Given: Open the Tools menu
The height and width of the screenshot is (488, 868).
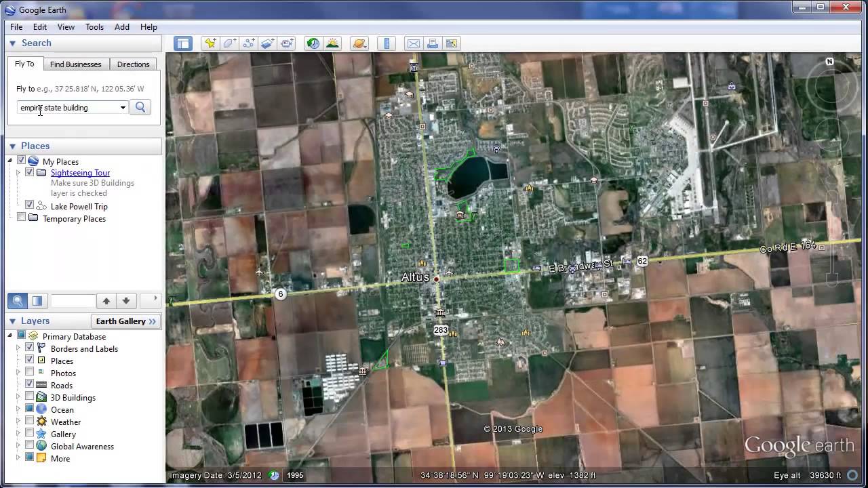Looking at the screenshot, I should coord(94,27).
